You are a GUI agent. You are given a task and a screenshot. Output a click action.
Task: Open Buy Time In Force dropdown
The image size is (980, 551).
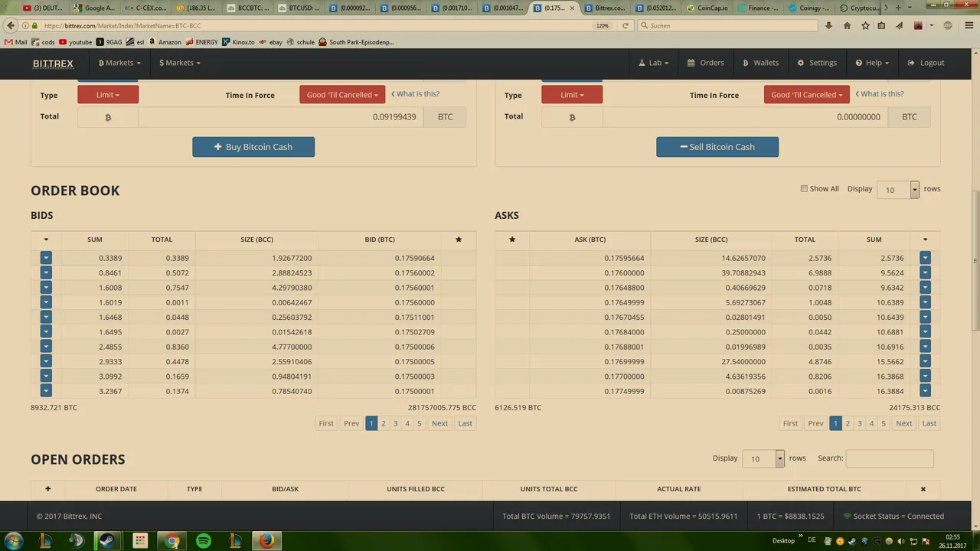pos(342,95)
